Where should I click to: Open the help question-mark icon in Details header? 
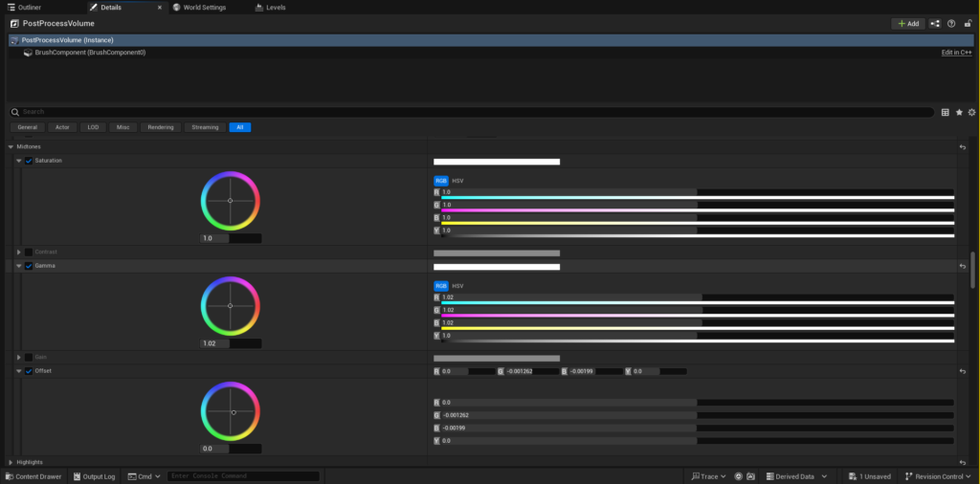point(951,24)
